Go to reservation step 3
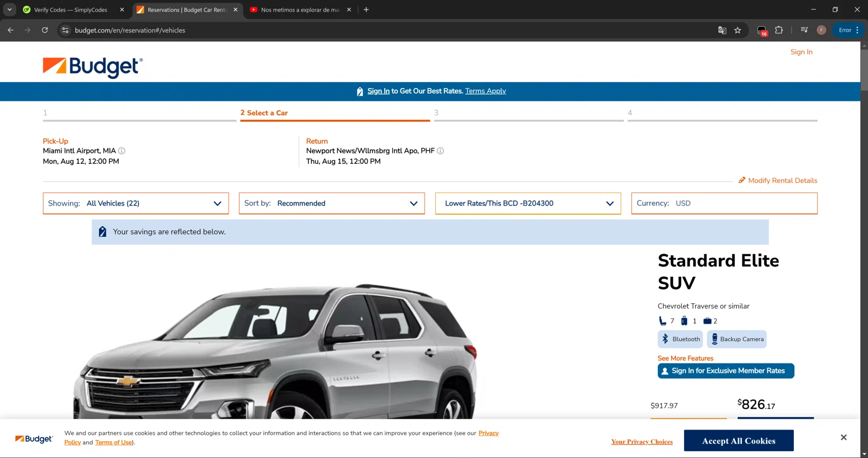 pos(529,114)
